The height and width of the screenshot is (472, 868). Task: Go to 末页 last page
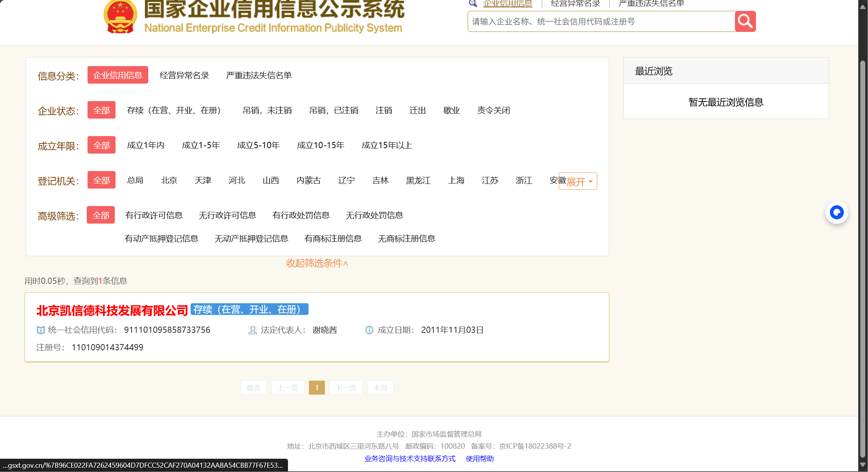pyautogui.click(x=380, y=388)
